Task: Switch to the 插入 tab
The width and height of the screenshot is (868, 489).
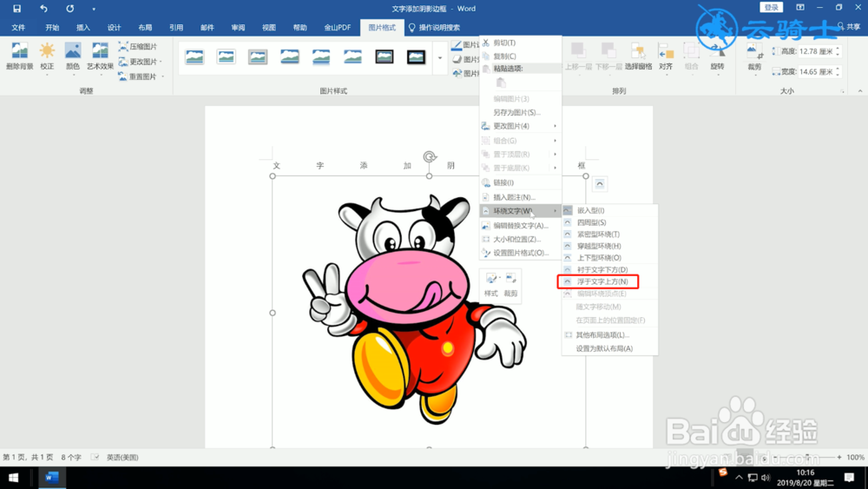Action: (83, 27)
